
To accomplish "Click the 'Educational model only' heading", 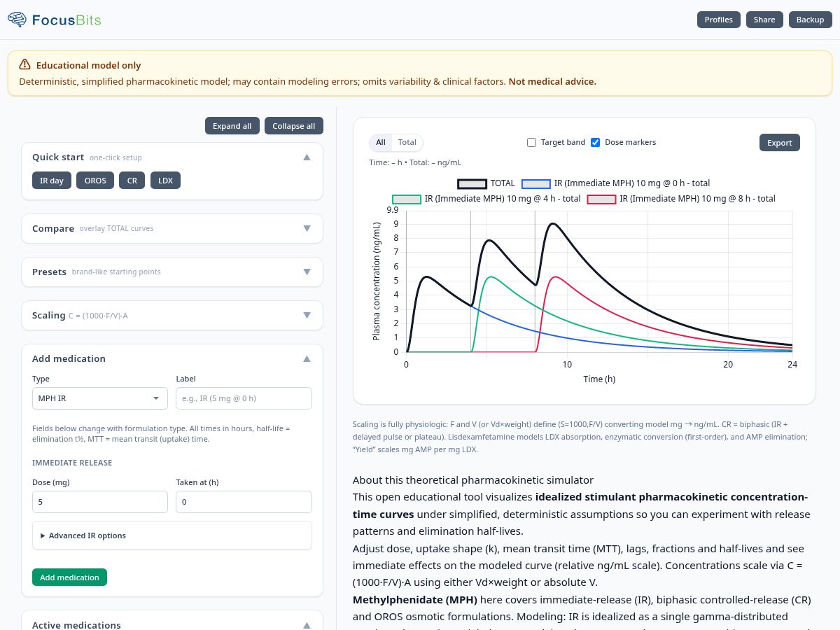I will click(x=89, y=65).
